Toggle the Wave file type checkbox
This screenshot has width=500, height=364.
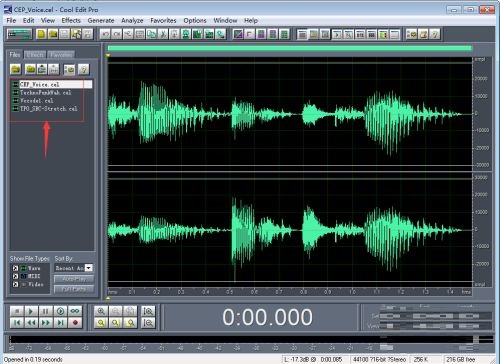pos(15,268)
